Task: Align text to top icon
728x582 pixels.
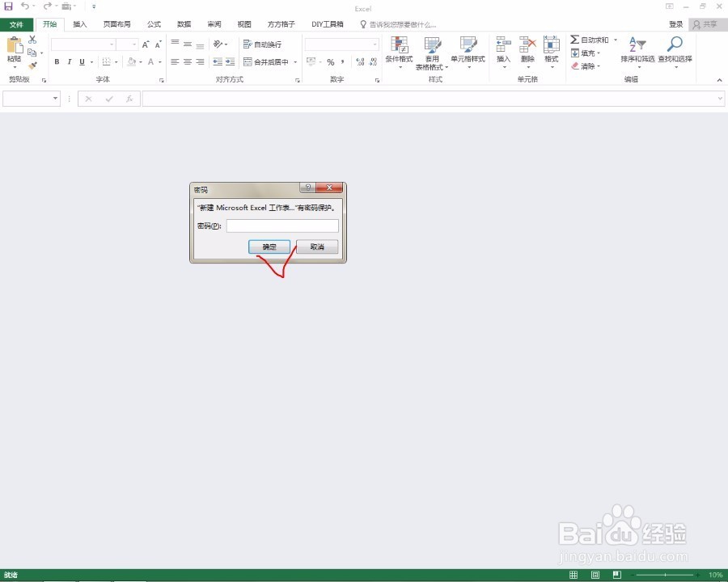Action: pyautogui.click(x=175, y=43)
